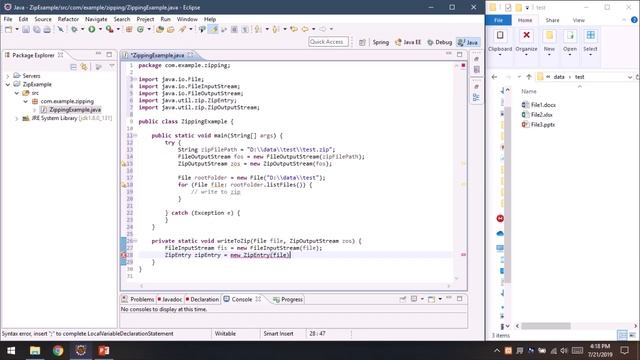This screenshot has width=640, height=360.
Task: Click Select button in File Explorer ribbon
Action: [590, 42]
